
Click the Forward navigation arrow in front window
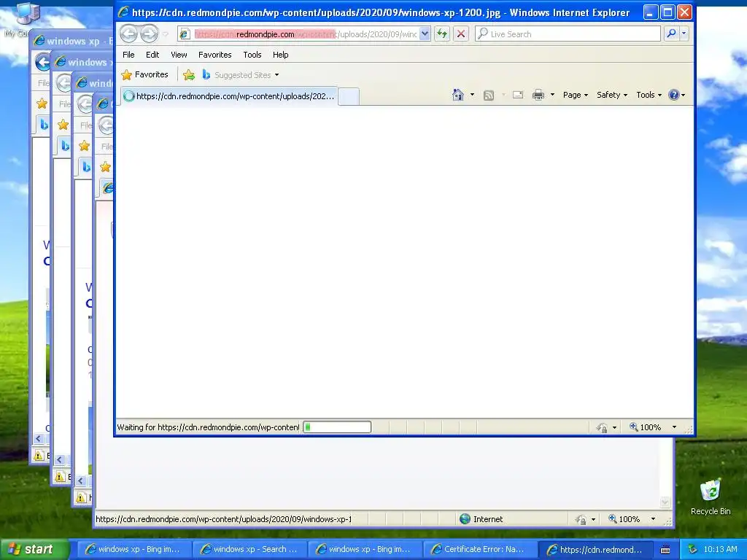tap(149, 34)
